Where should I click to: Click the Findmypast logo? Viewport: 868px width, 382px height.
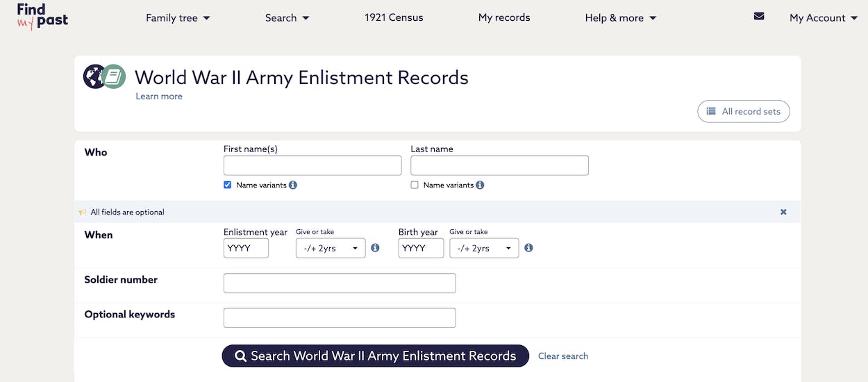(x=42, y=16)
